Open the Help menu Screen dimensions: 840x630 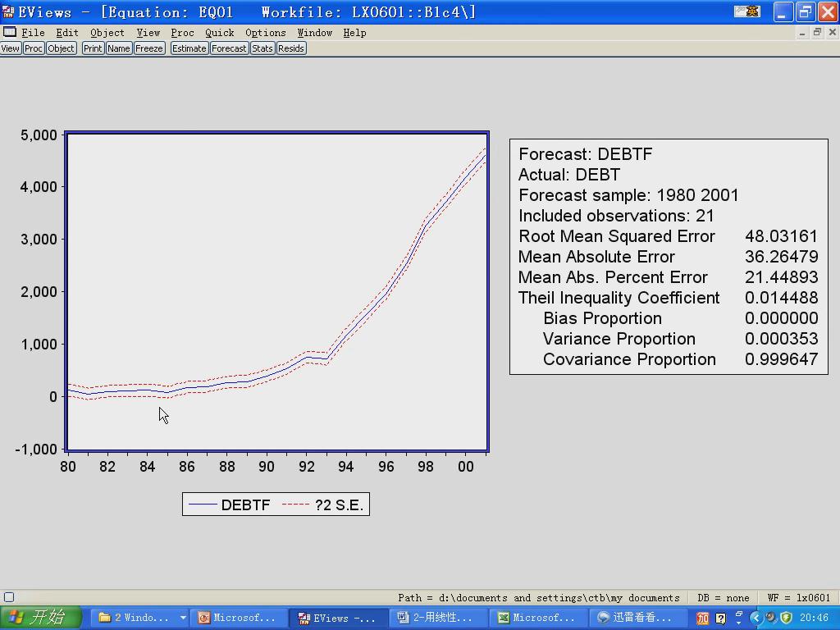click(354, 33)
